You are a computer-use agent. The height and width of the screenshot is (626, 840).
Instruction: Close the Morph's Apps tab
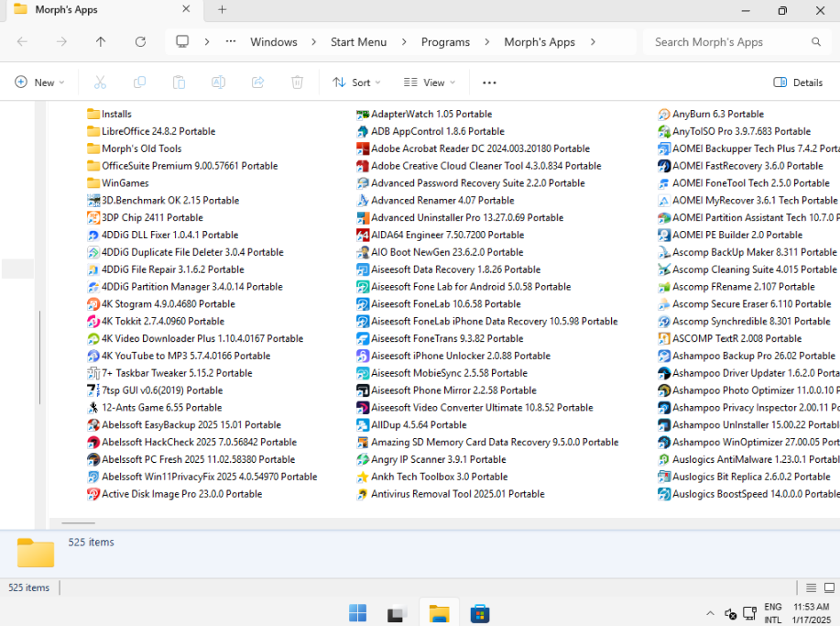(186, 9)
